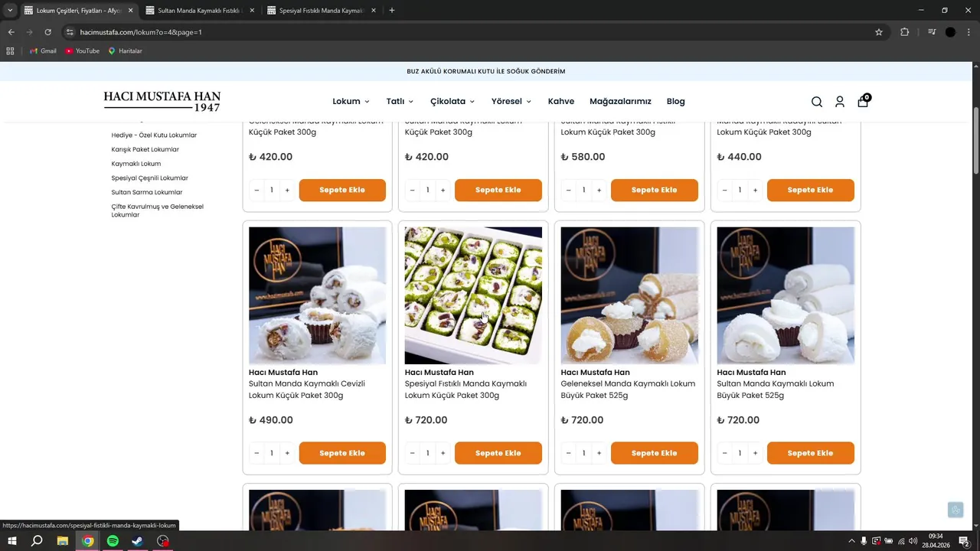Reload the page
Image resolution: width=980 pixels, height=551 pixels.
pyautogui.click(x=47, y=32)
